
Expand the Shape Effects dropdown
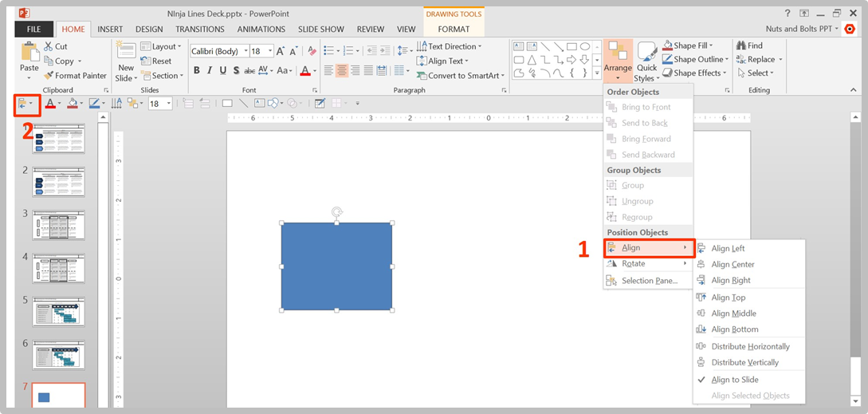[695, 73]
